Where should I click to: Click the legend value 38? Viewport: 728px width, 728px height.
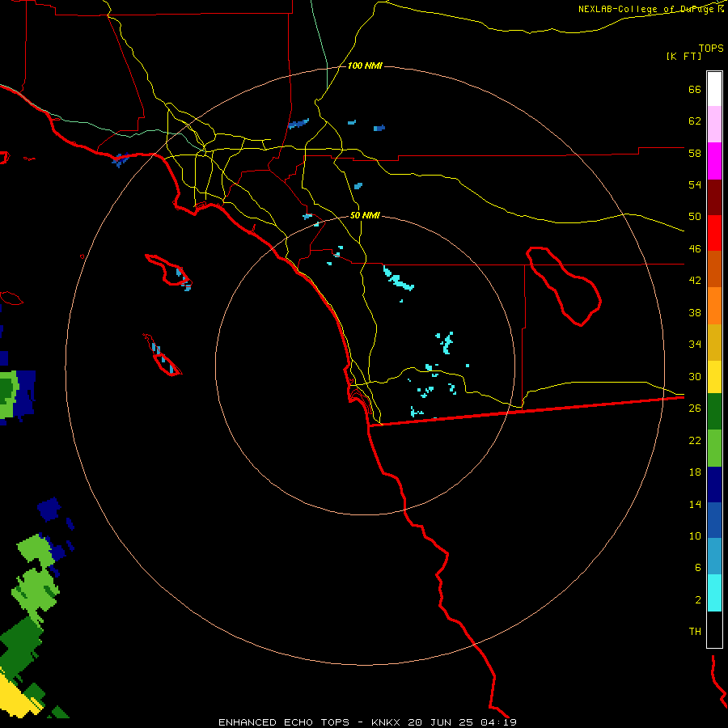695,312
